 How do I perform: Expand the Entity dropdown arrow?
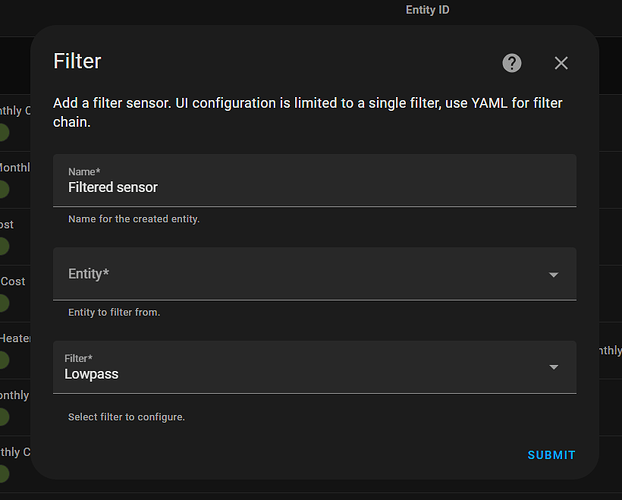click(553, 275)
